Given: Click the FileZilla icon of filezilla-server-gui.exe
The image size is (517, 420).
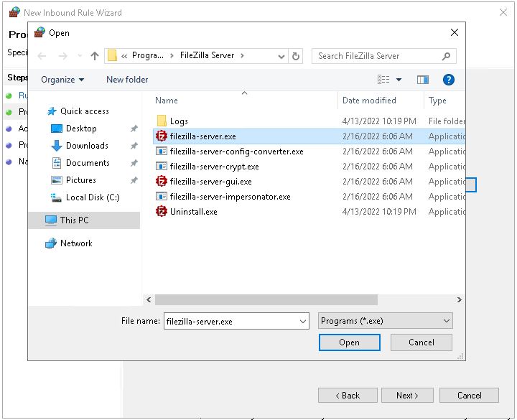Looking at the screenshot, I should click(162, 182).
